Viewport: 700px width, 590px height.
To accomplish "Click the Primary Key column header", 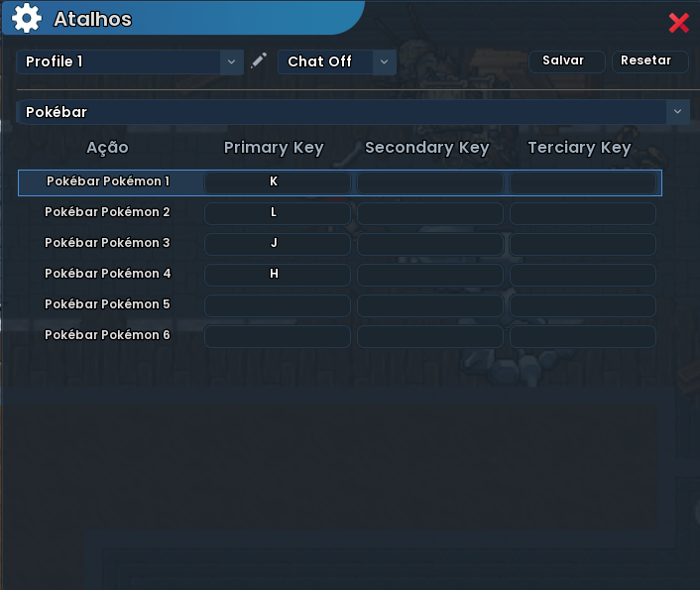I will click(274, 148).
